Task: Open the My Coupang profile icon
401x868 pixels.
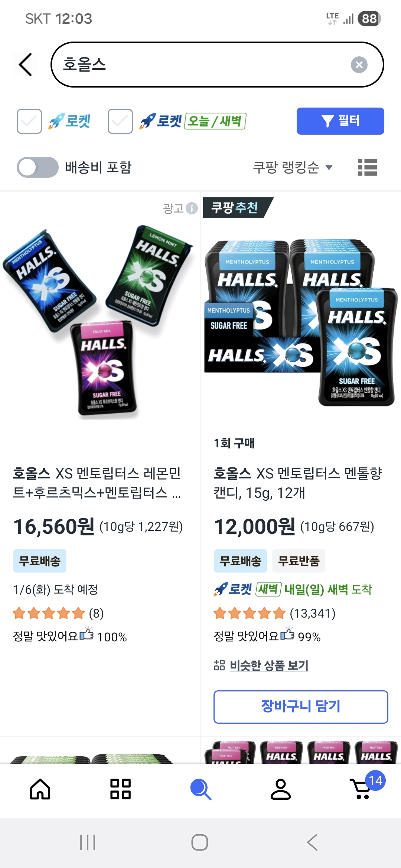Action: coord(281,789)
